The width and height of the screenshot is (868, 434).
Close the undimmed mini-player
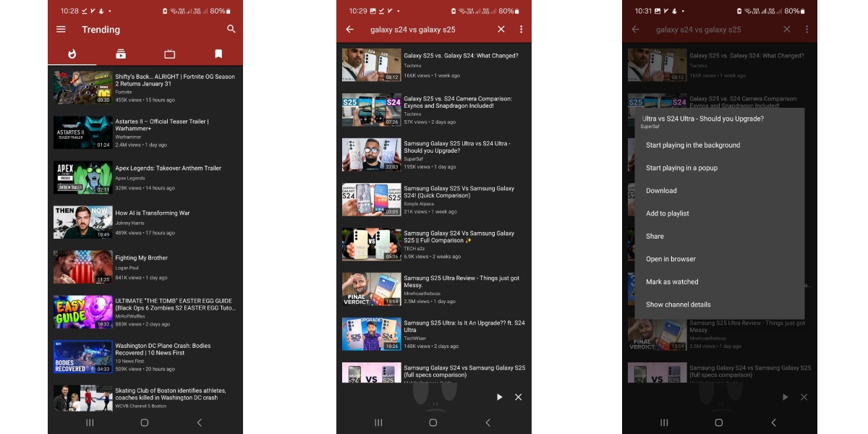tap(518, 397)
